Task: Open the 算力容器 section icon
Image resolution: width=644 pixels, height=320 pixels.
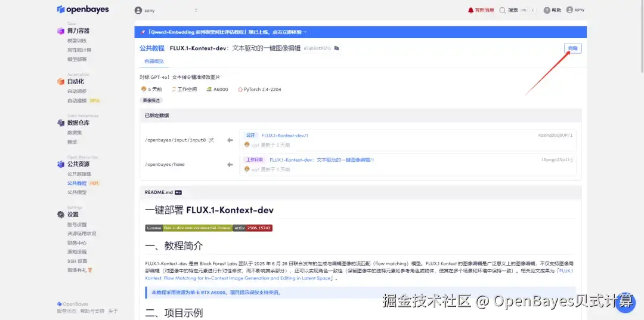Action: (x=61, y=31)
